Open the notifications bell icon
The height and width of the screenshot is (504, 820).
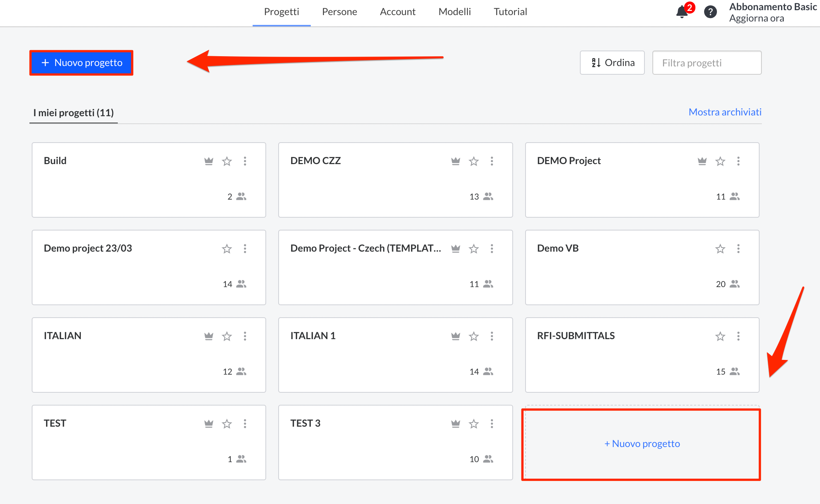click(x=682, y=12)
